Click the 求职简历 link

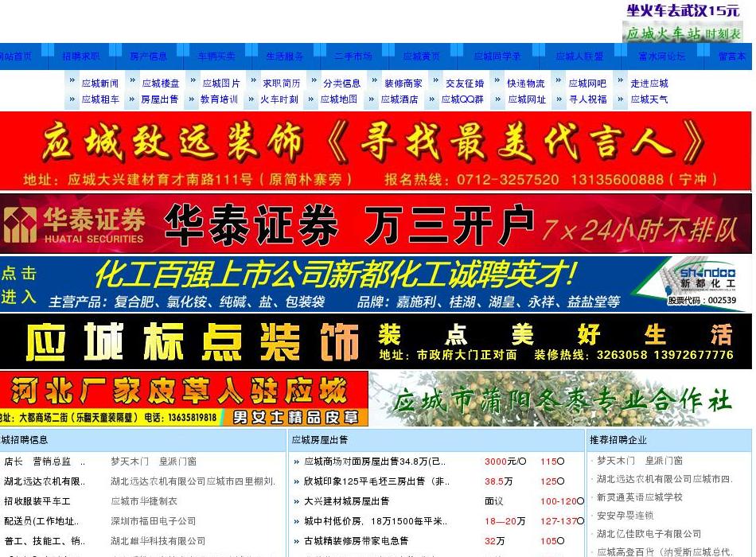pyautogui.click(x=282, y=84)
